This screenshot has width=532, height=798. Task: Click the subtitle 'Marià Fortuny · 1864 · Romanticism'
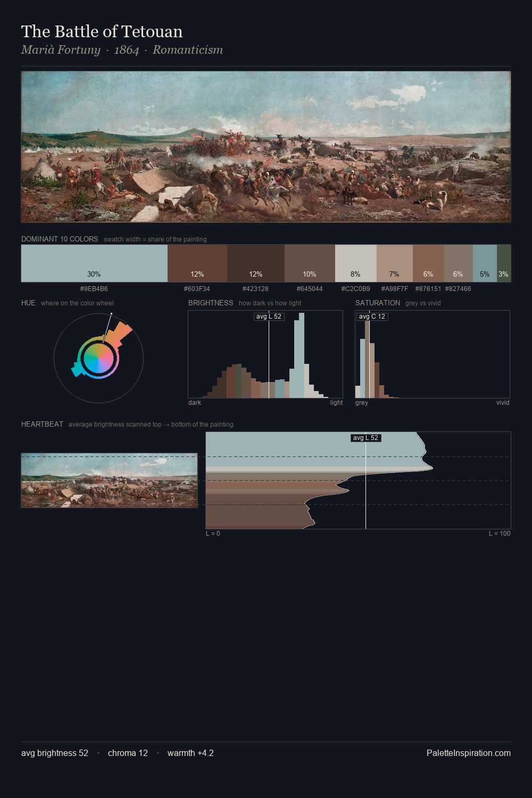click(x=122, y=50)
